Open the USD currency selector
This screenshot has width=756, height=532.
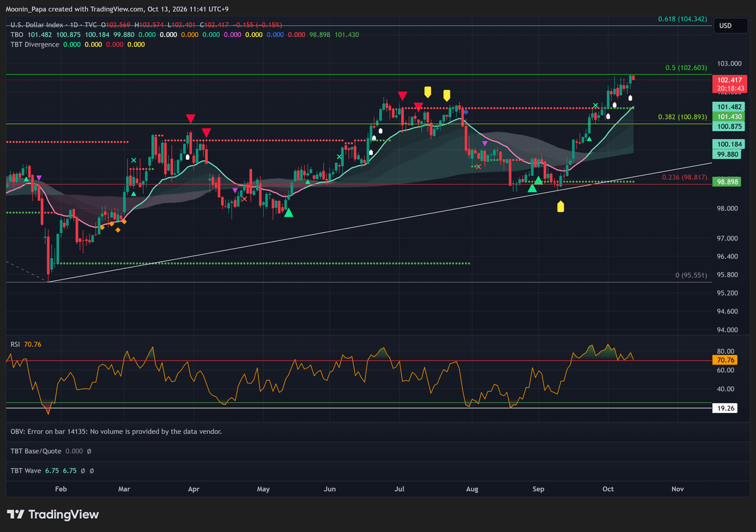coord(725,26)
